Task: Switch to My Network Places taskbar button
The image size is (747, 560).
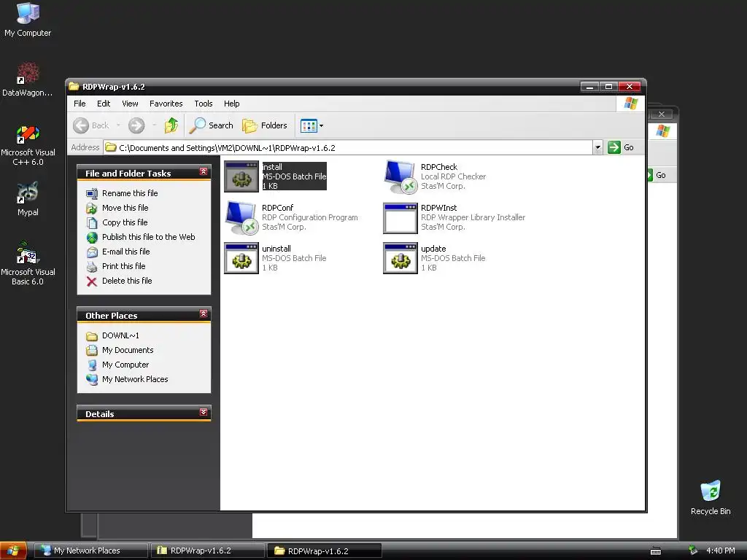Action: tap(91, 551)
